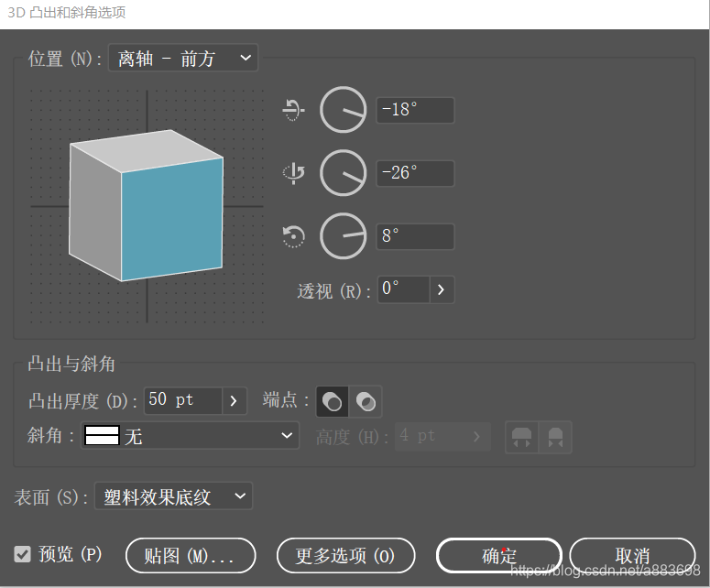Adjust the X-axis rotation dial
710x588 pixels.
344,110
